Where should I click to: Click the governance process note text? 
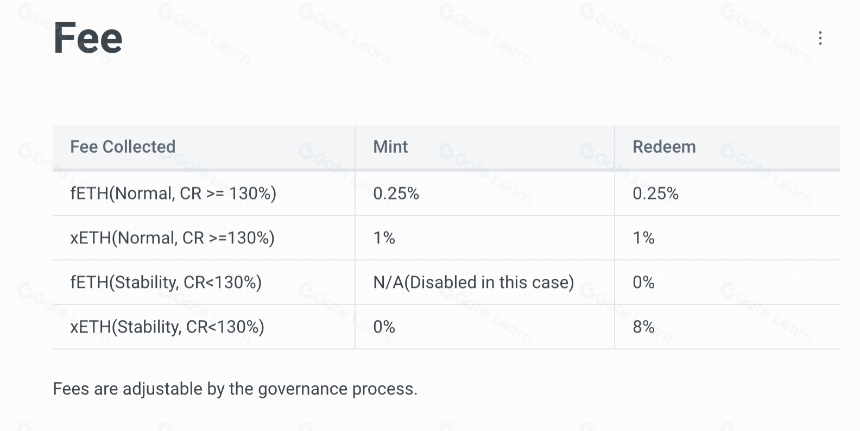tap(235, 389)
